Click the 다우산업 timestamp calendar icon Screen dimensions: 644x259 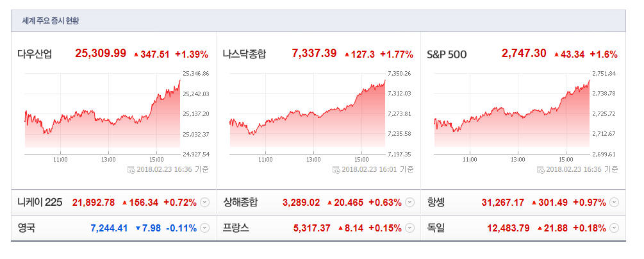click(131, 169)
